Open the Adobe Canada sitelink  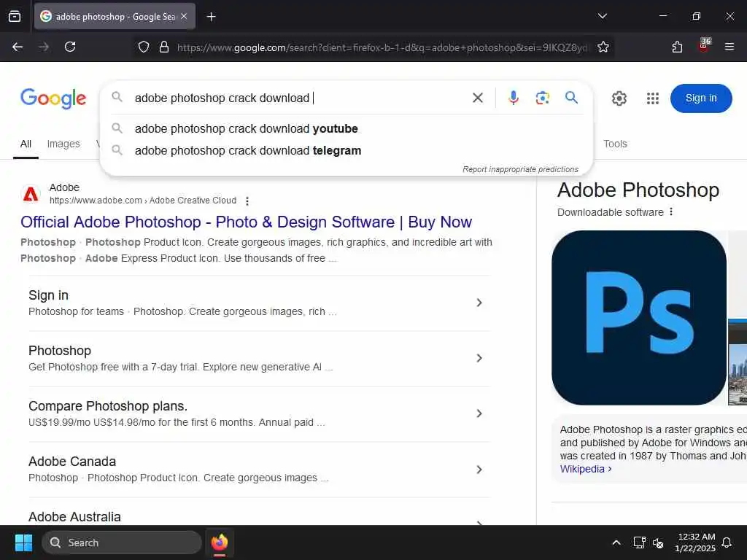72,462
